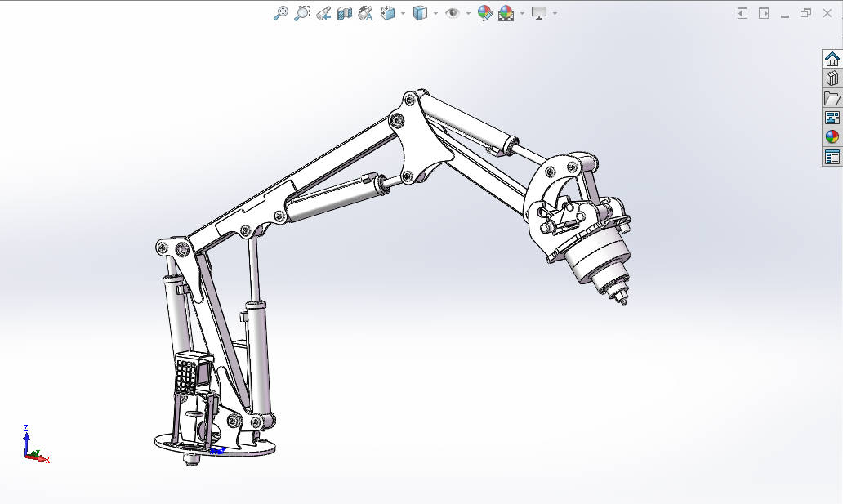Expand the Hide/Show Items dropdown arrow
This screenshot has height=504, width=843.
pyautogui.click(x=468, y=13)
